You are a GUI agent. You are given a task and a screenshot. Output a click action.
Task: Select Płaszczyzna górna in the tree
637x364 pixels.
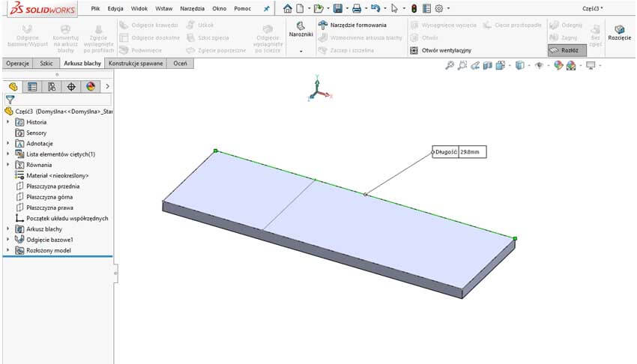coord(49,197)
